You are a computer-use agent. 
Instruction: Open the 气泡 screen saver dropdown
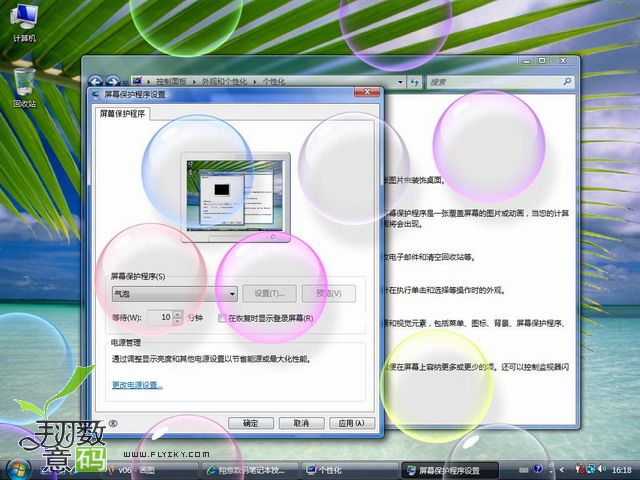pyautogui.click(x=175, y=293)
